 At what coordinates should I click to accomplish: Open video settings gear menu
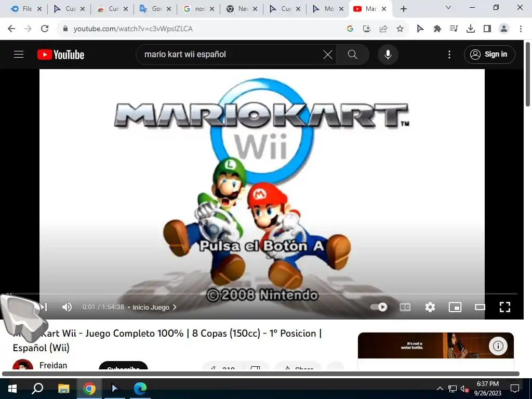430,307
